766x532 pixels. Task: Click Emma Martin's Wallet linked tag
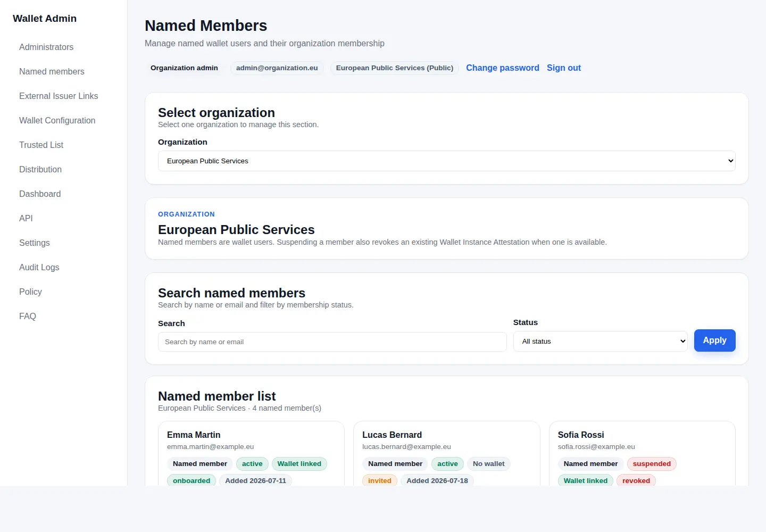pos(299,464)
